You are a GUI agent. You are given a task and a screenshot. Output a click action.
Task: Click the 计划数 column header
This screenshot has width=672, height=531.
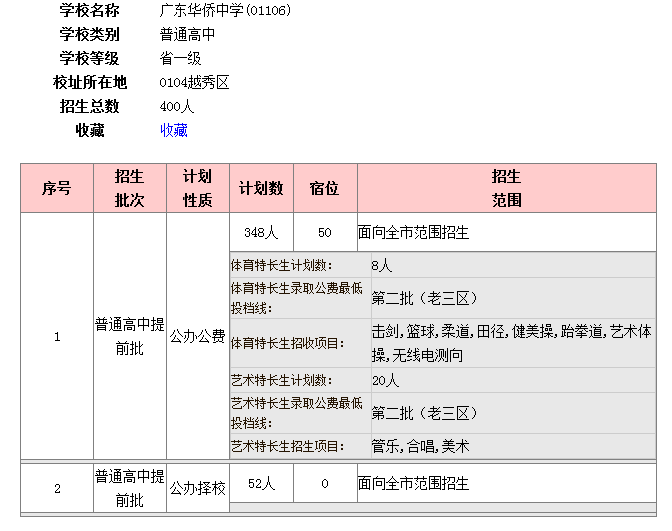tap(261, 188)
